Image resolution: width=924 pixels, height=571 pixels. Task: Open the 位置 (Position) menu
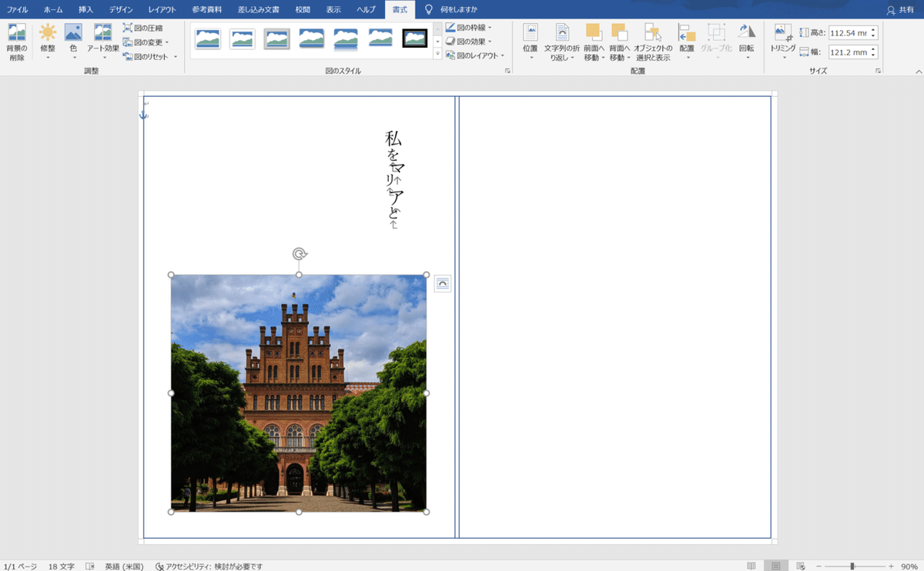531,42
